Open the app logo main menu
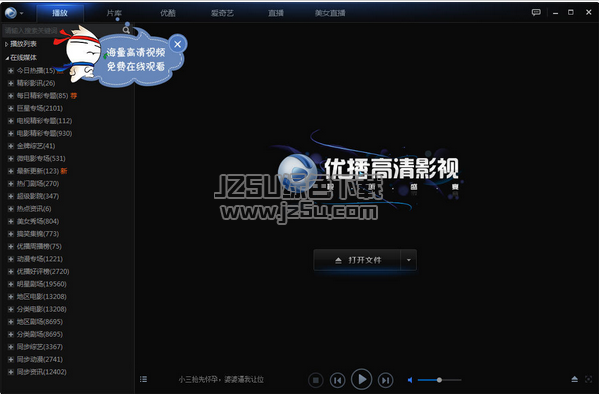This screenshot has height=394, width=599. pyautogui.click(x=14, y=13)
